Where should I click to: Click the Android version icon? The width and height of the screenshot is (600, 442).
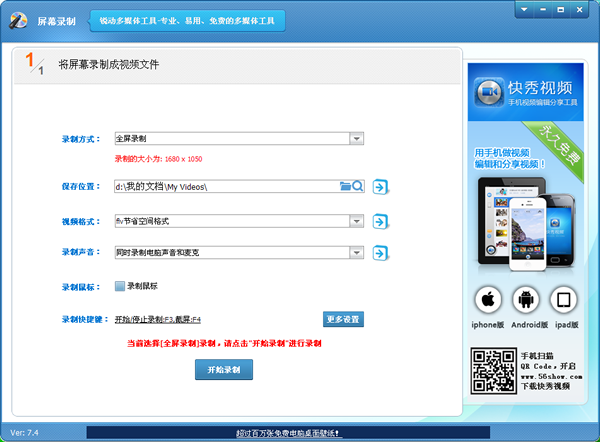[x=526, y=299]
